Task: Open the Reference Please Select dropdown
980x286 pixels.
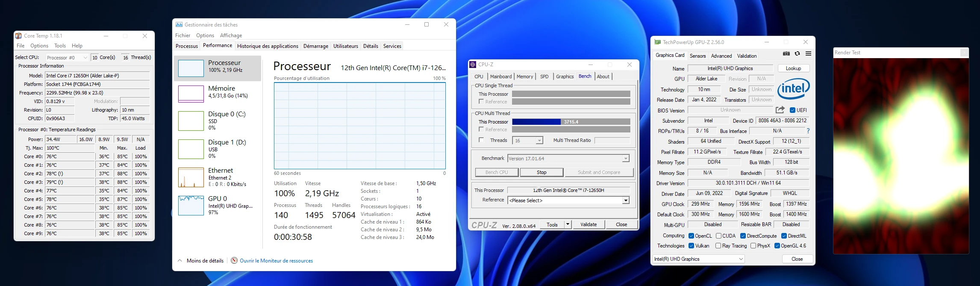Action: coord(568,200)
